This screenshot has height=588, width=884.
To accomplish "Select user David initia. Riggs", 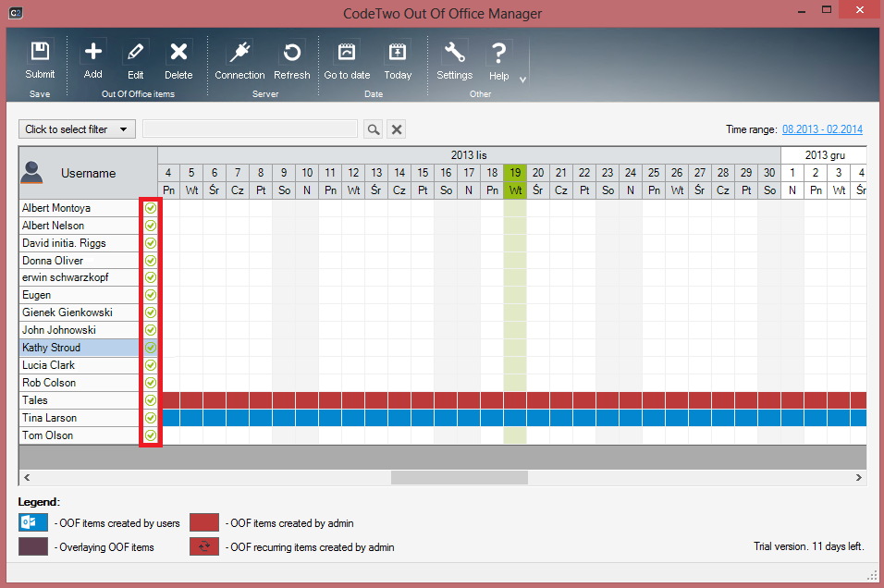I will coord(79,243).
